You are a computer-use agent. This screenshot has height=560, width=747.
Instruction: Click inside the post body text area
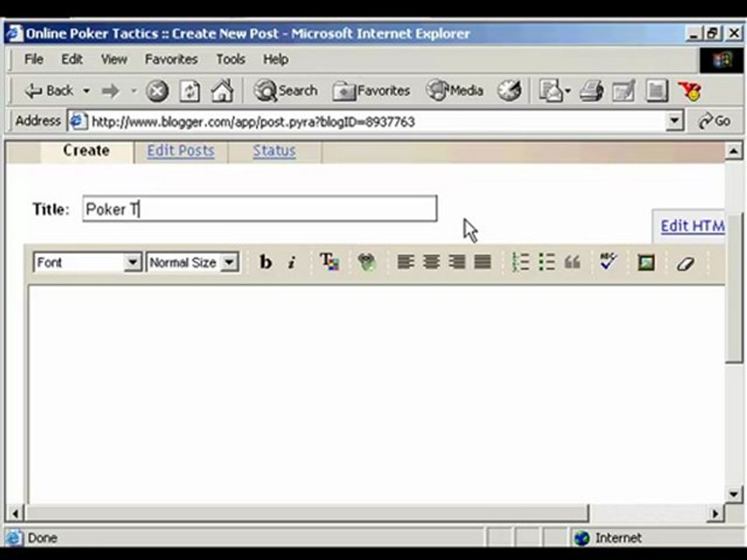tap(377, 394)
